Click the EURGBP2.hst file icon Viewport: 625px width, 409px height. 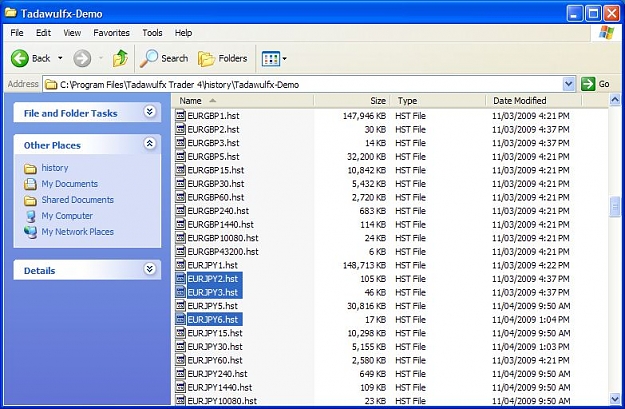(x=181, y=129)
